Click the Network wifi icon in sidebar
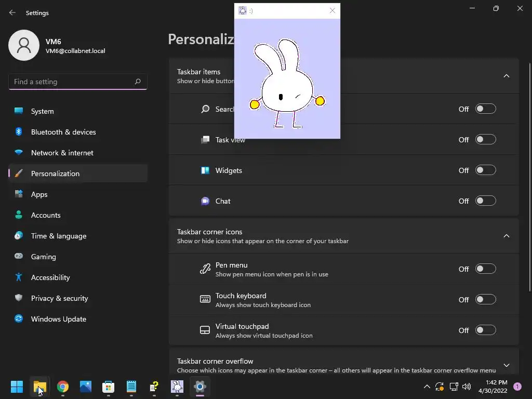The height and width of the screenshot is (399, 532). [x=19, y=152]
